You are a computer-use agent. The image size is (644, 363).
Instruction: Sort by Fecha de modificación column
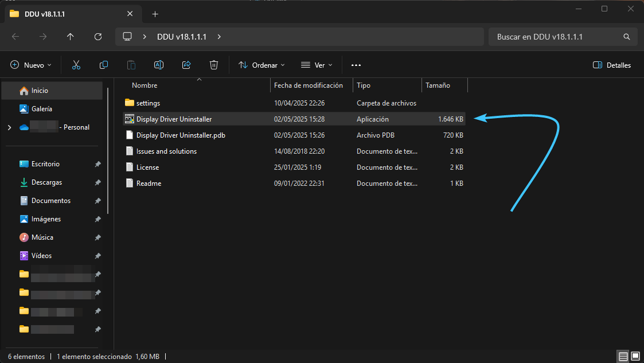(x=309, y=85)
